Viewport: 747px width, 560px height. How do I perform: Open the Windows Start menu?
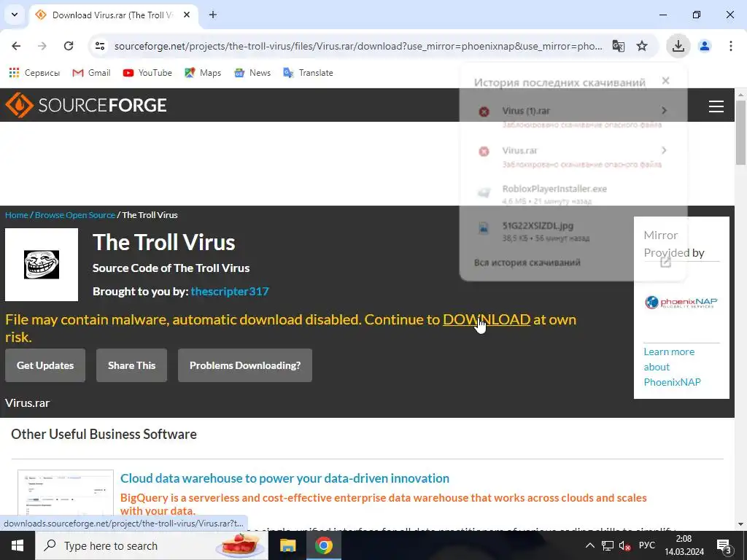tap(18, 545)
